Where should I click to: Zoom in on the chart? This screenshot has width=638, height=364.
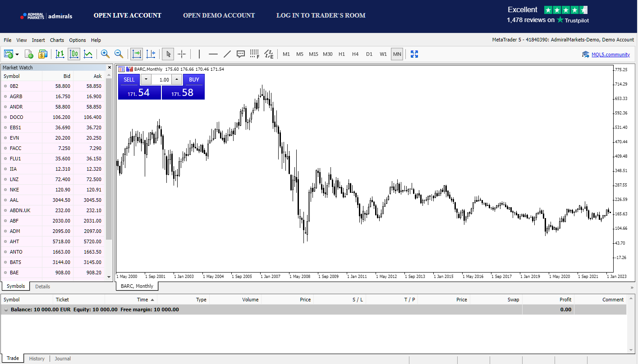pyautogui.click(x=105, y=54)
